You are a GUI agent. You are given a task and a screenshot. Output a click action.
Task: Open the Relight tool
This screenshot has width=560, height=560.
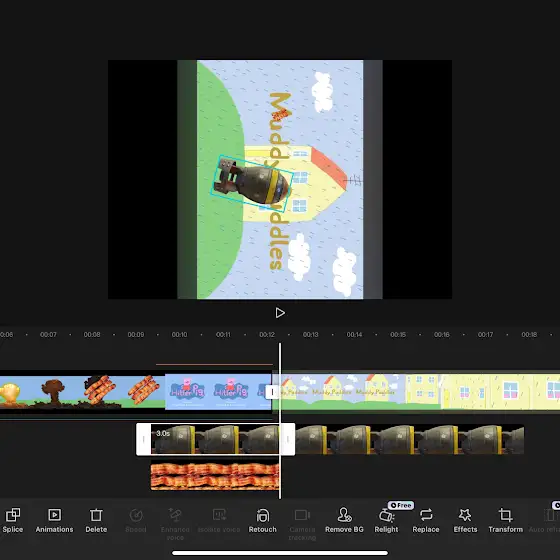coord(386,520)
